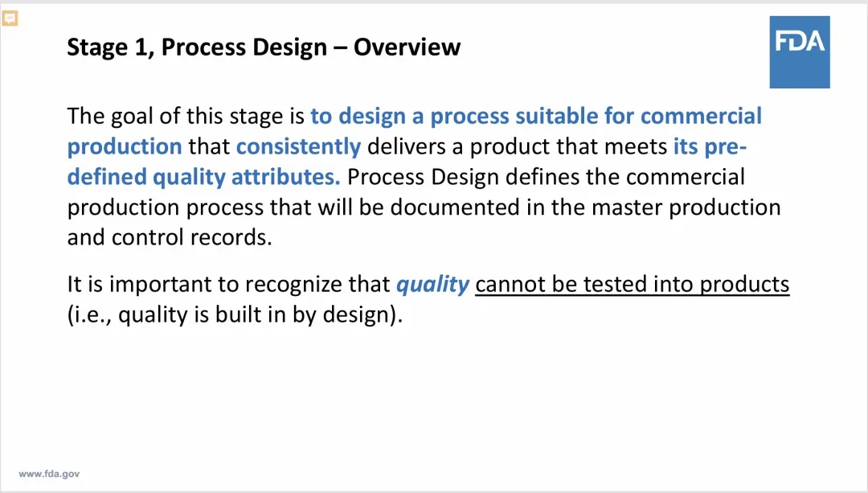The image size is (868, 493).
Task: Click the text '(i.e., quality is built in by design).'
Action: coord(235,314)
